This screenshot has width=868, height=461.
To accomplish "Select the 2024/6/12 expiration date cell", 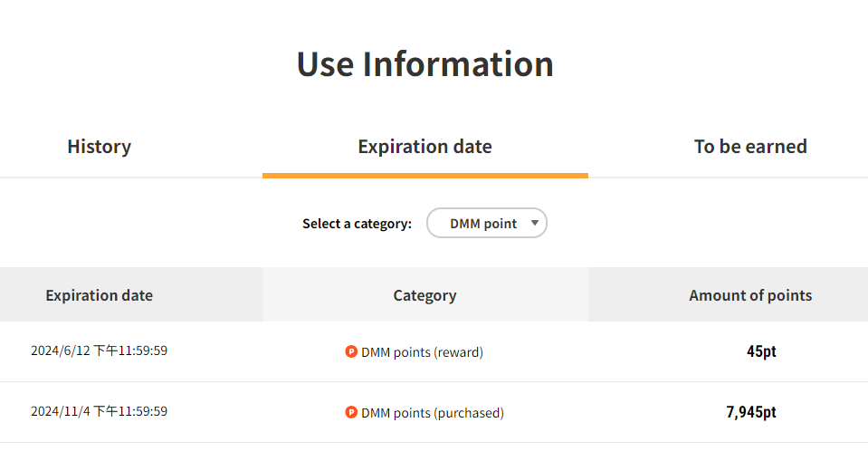I will [x=99, y=351].
